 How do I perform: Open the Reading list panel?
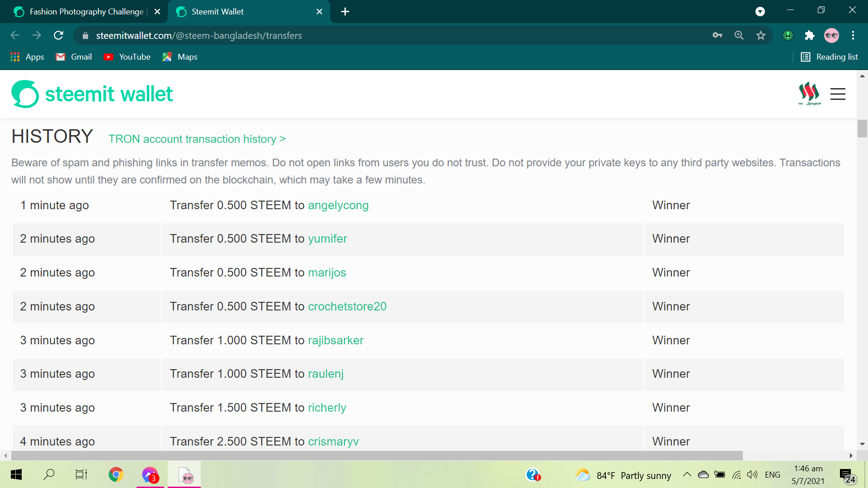click(830, 57)
